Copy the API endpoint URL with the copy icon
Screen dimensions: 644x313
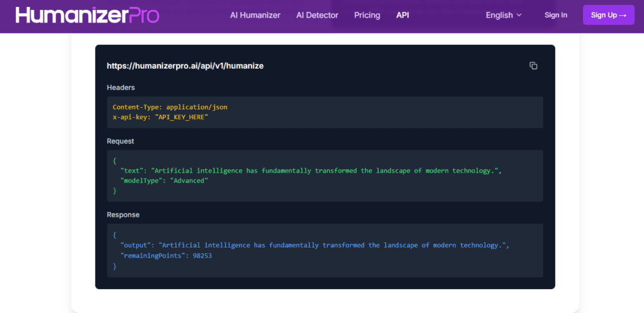tap(533, 65)
